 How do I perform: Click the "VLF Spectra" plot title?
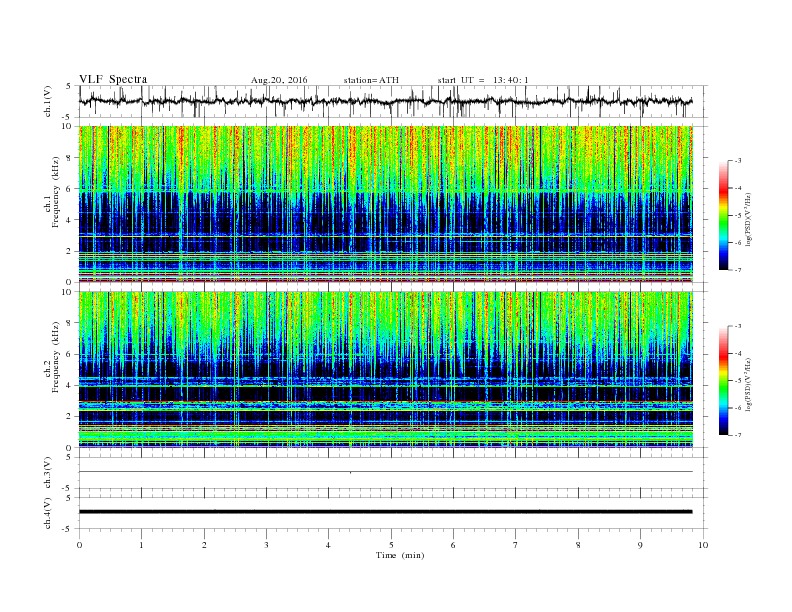[x=113, y=79]
